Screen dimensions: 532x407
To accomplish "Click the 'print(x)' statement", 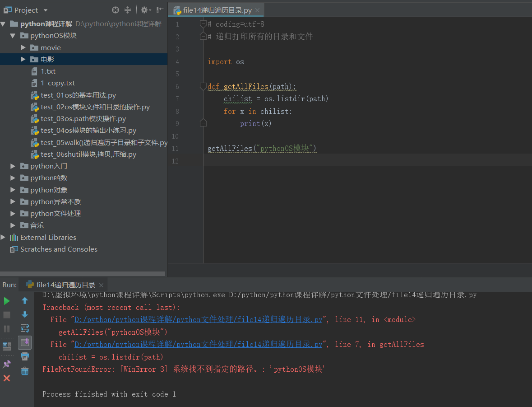I will 255,124.
